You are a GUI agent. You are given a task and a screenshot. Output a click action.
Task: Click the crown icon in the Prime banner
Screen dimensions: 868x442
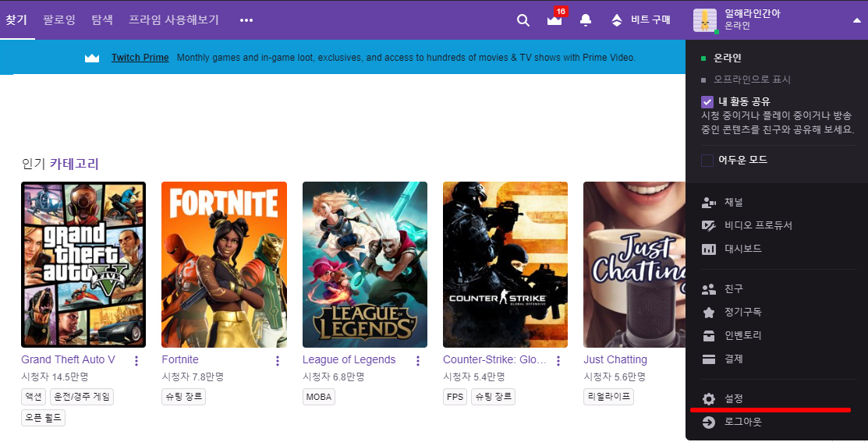(x=92, y=58)
